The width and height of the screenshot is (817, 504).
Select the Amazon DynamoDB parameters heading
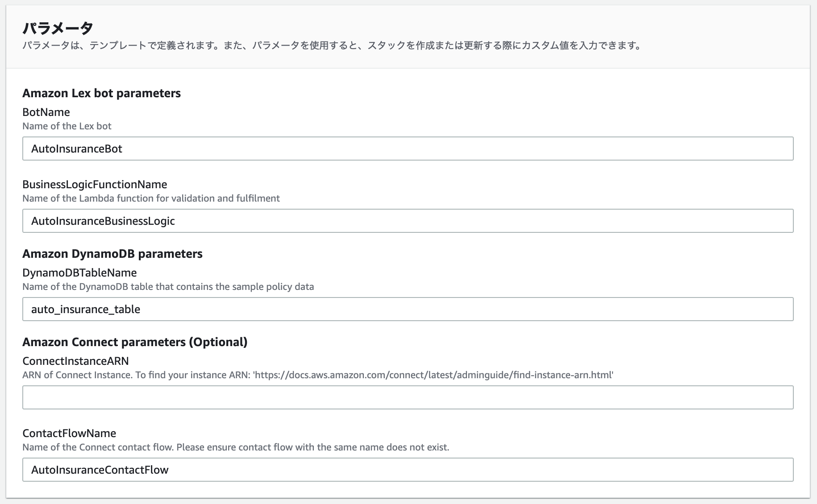click(x=113, y=254)
